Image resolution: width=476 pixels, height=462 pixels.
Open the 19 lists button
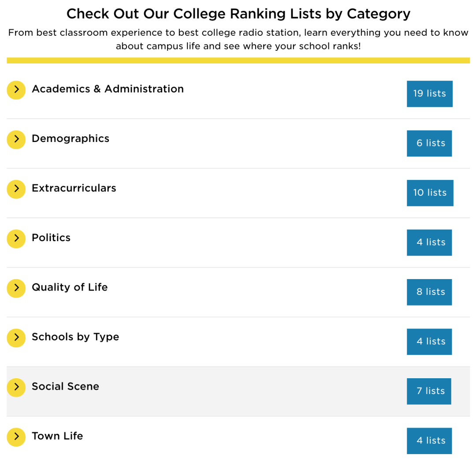[x=429, y=93]
